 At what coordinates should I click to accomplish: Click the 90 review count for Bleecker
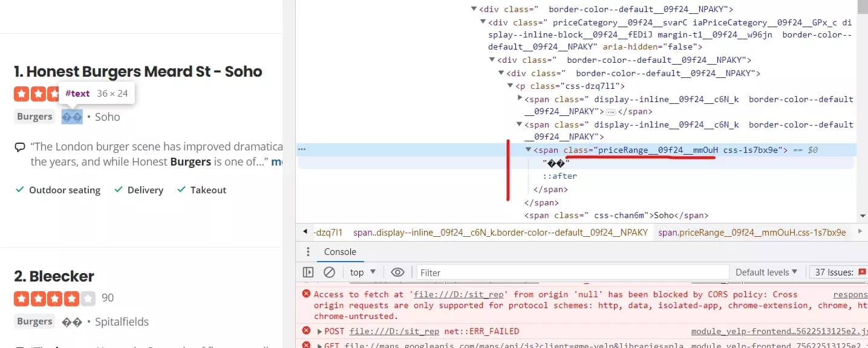[108, 298]
